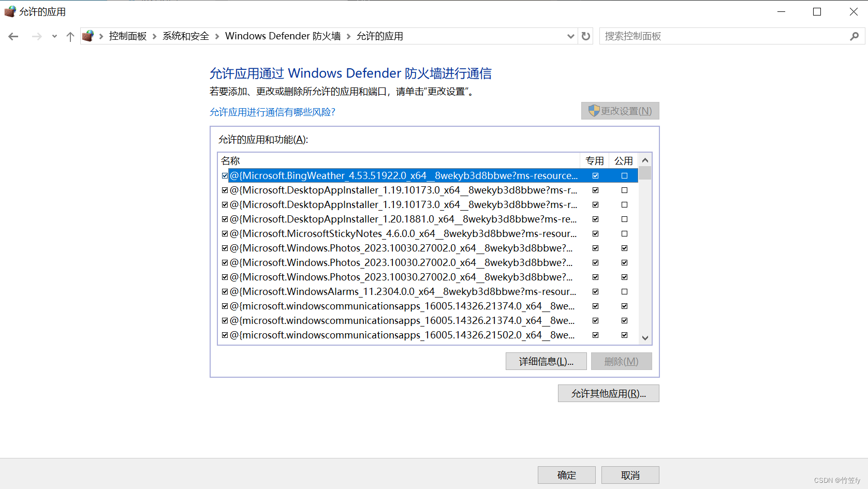Cancel with the 取消 button

(630, 475)
